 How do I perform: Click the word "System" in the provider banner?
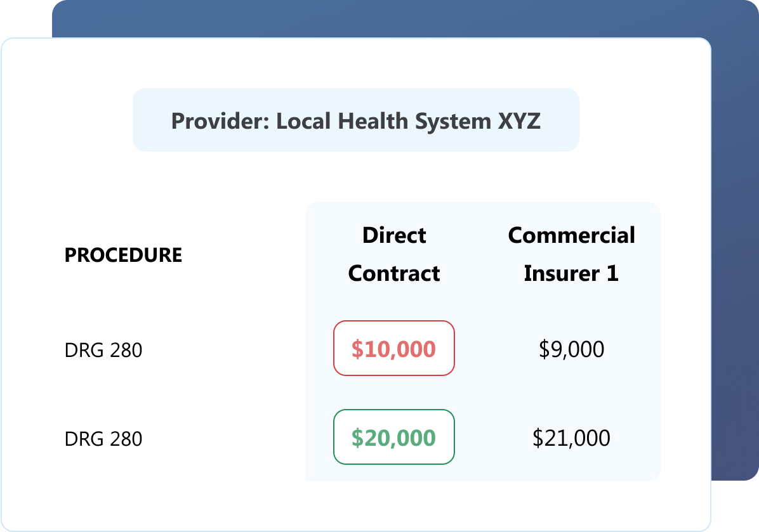(447, 121)
